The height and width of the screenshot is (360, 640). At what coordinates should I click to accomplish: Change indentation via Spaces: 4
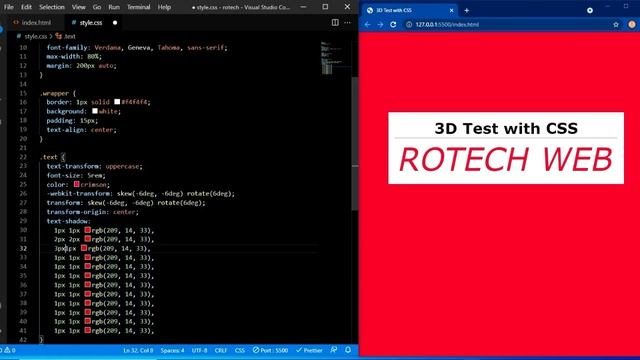pos(172,350)
